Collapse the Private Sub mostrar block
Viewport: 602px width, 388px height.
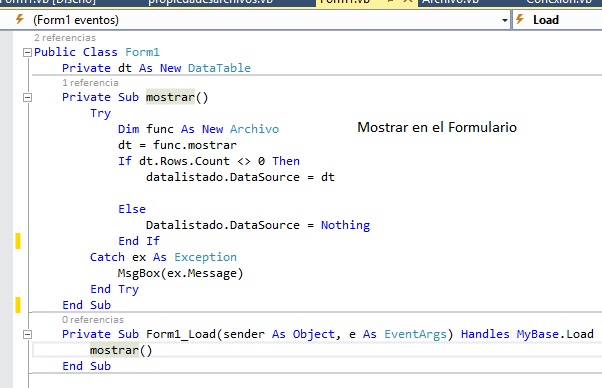pyautogui.click(x=27, y=97)
